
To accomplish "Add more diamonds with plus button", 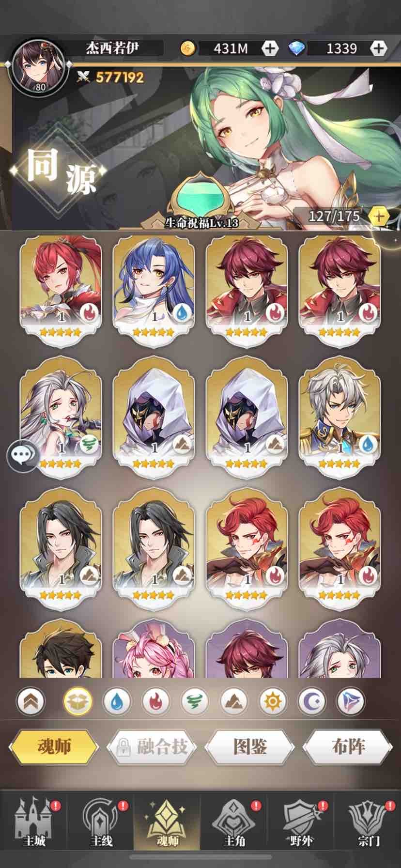I will tap(378, 48).
